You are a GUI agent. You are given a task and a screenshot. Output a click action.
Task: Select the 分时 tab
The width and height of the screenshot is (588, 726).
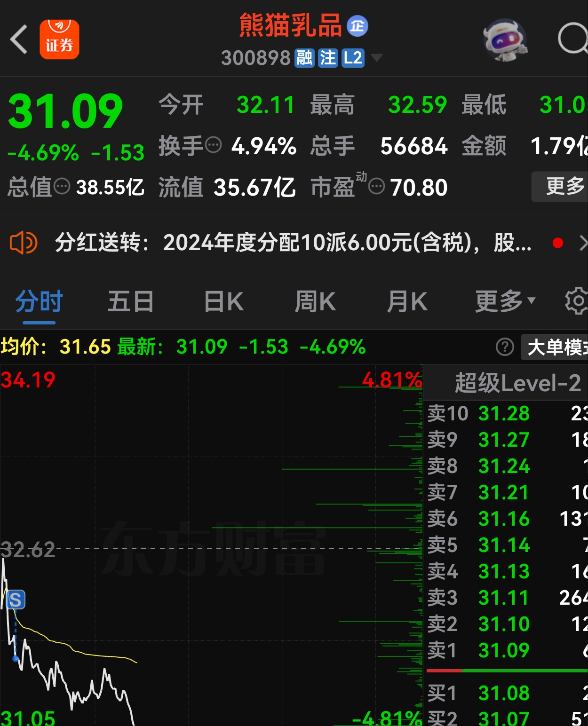pos(39,302)
